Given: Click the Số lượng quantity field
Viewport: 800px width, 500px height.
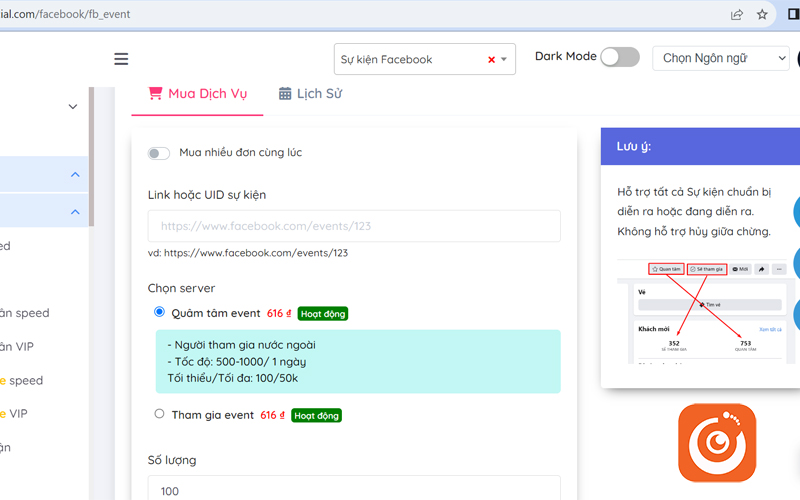Looking at the screenshot, I should [354, 489].
